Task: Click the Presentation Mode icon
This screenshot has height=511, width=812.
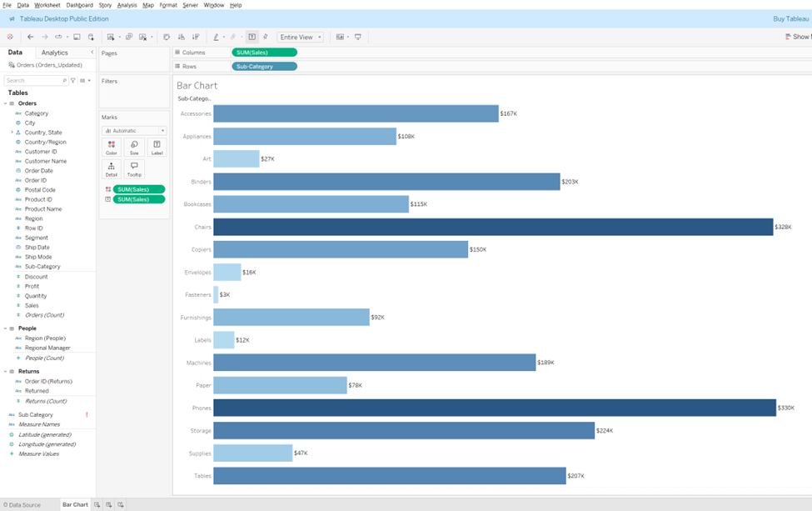Action: pyautogui.click(x=358, y=37)
